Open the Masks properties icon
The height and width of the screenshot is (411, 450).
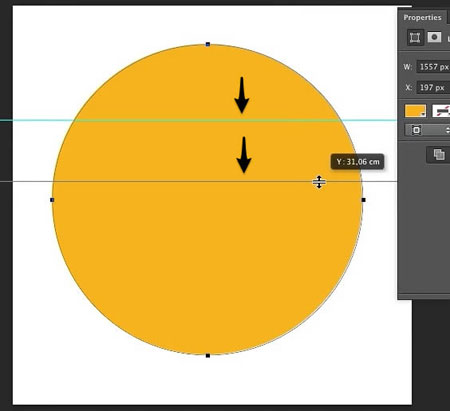[434, 37]
